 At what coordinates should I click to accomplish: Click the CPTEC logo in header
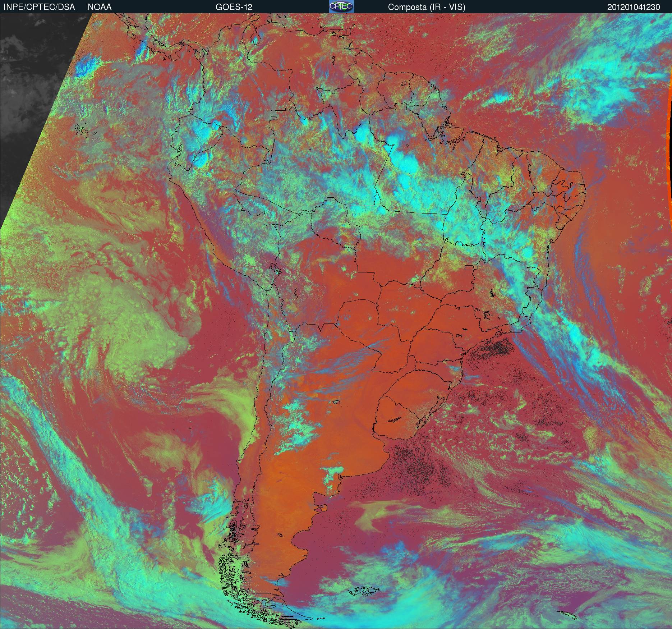point(341,6)
